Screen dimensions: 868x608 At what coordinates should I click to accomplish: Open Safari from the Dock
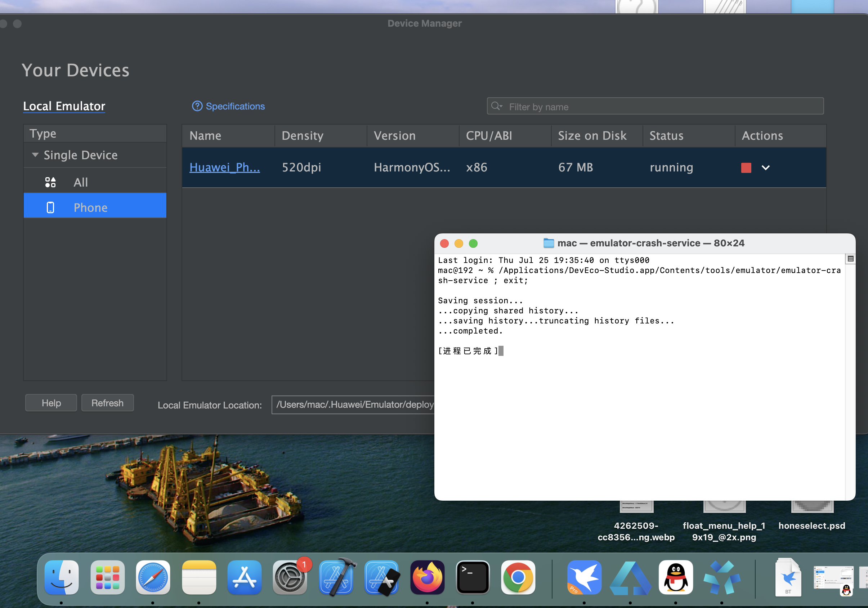pyautogui.click(x=153, y=577)
